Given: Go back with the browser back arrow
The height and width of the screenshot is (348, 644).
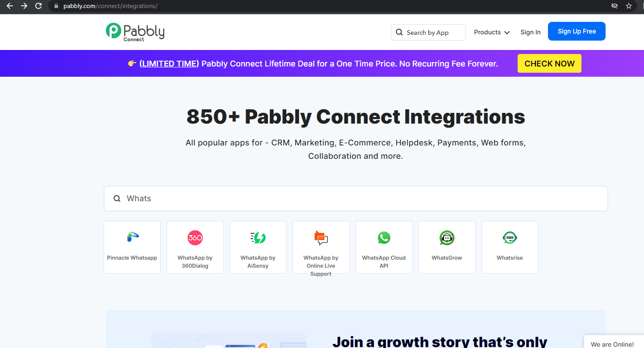Looking at the screenshot, I should click(10, 6).
